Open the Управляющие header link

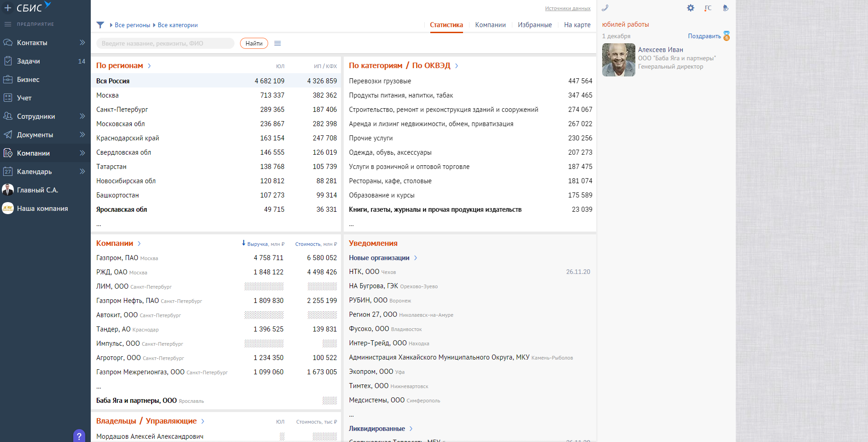(x=171, y=421)
